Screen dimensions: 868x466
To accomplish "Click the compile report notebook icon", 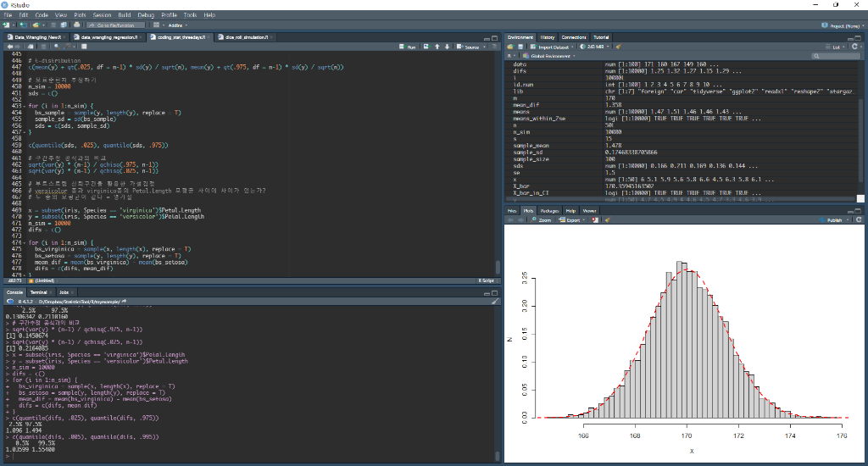I will coord(84,47).
